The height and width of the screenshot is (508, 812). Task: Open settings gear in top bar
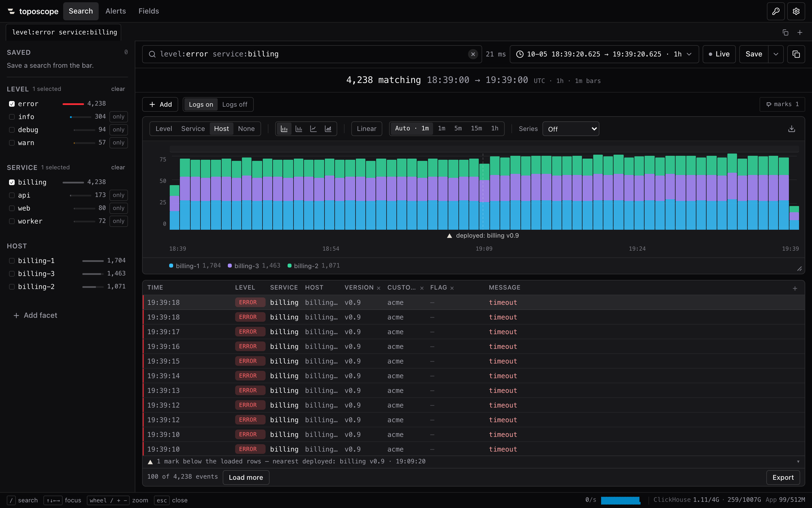[x=796, y=11]
